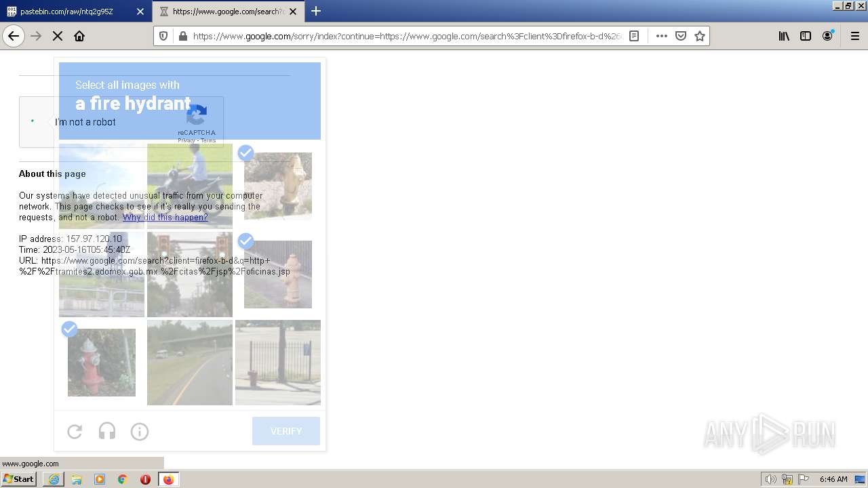Screen dimensions: 868x488
Task: Go back with the Firefox back arrow
Action: [14, 36]
